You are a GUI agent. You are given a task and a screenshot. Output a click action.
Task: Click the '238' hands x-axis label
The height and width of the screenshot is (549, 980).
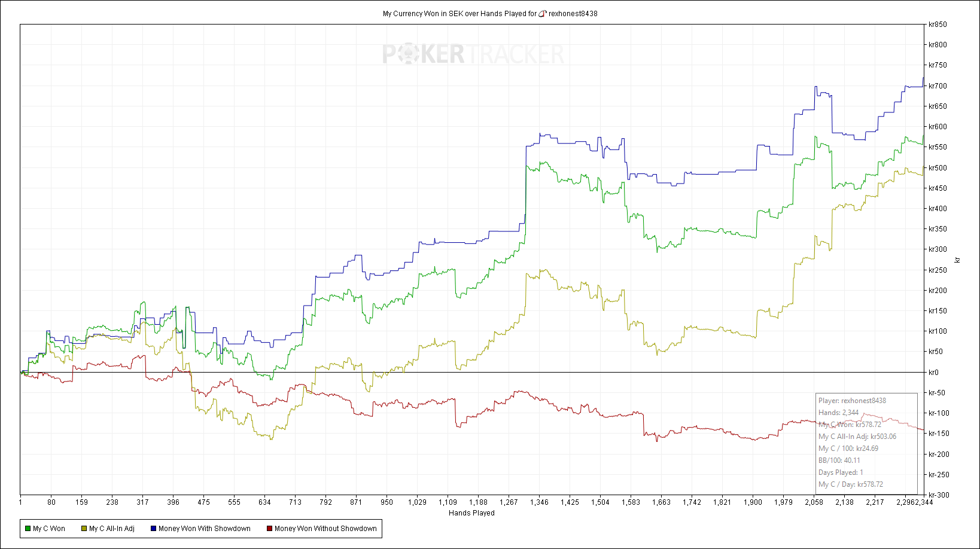click(x=112, y=502)
